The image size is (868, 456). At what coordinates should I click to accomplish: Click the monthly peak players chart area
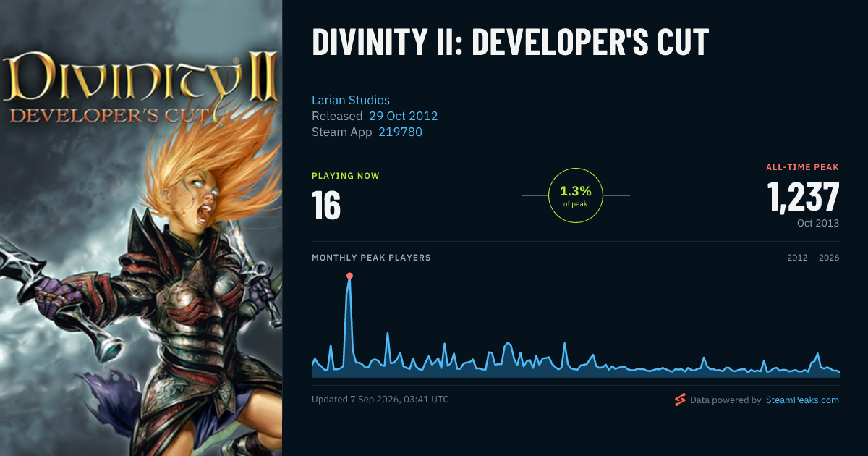pyautogui.click(x=576, y=326)
